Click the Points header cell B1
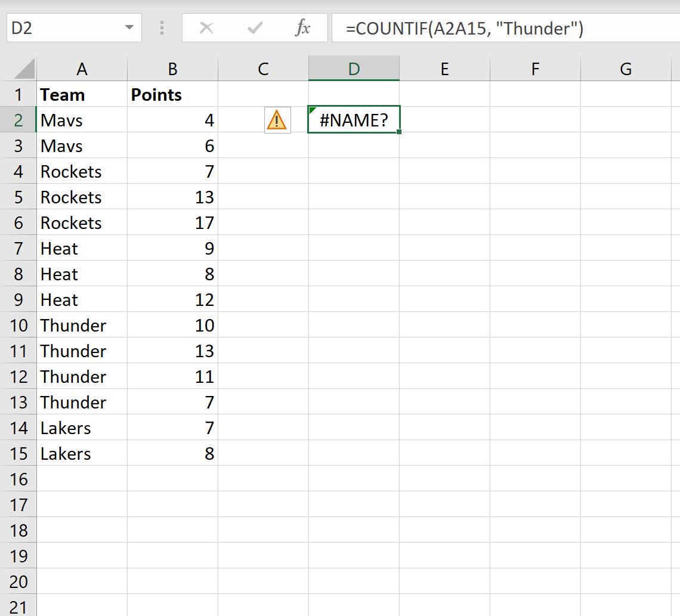 coord(156,94)
